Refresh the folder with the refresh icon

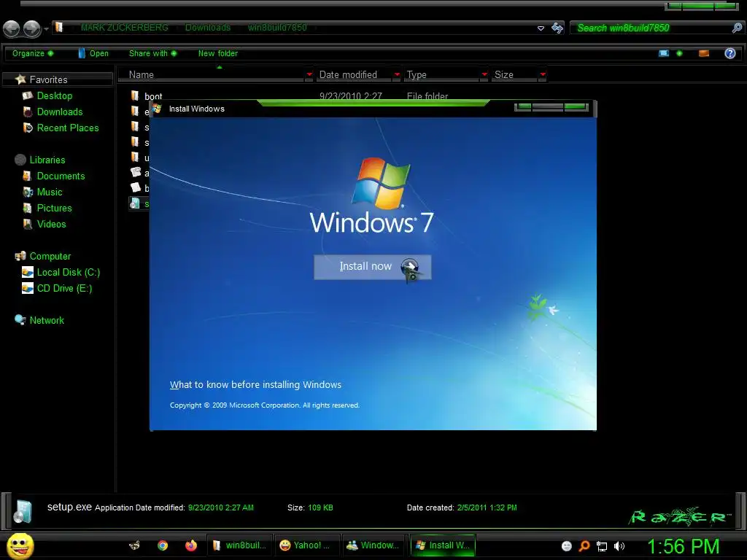557,28
